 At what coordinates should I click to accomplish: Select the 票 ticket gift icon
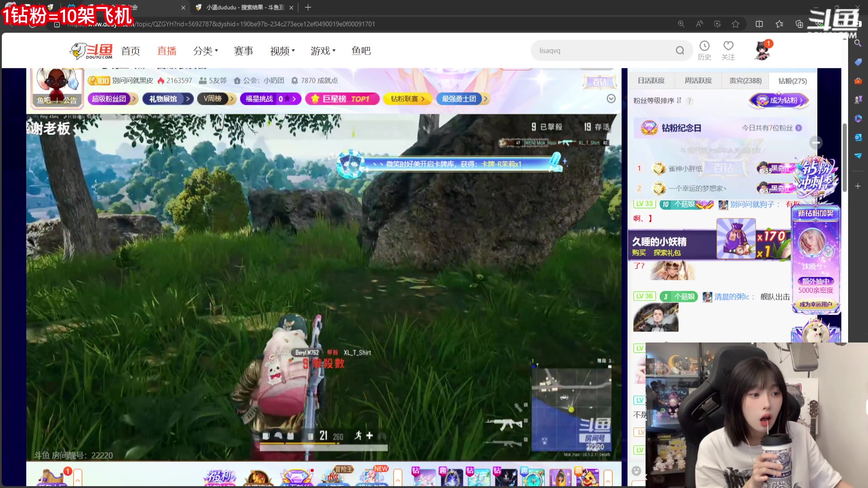tap(587, 477)
